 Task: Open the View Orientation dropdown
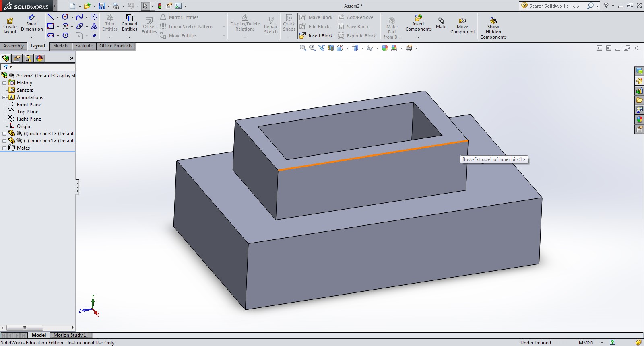tap(347, 48)
